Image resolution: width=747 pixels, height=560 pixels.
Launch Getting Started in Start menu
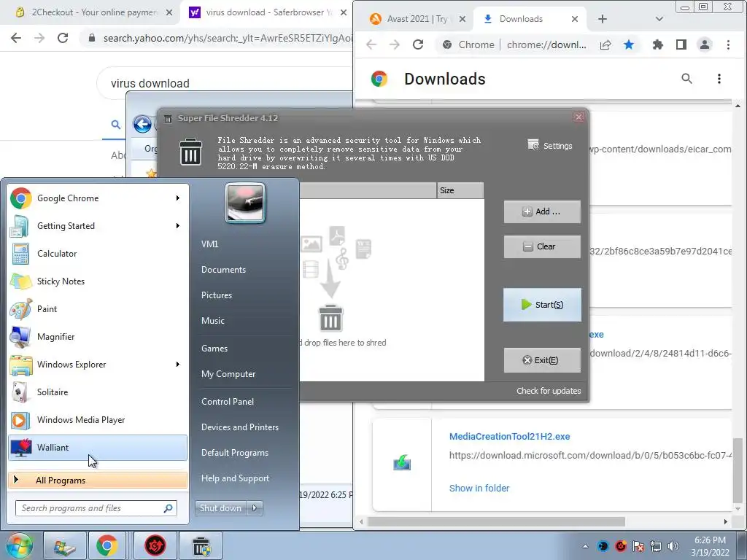[x=98, y=226]
